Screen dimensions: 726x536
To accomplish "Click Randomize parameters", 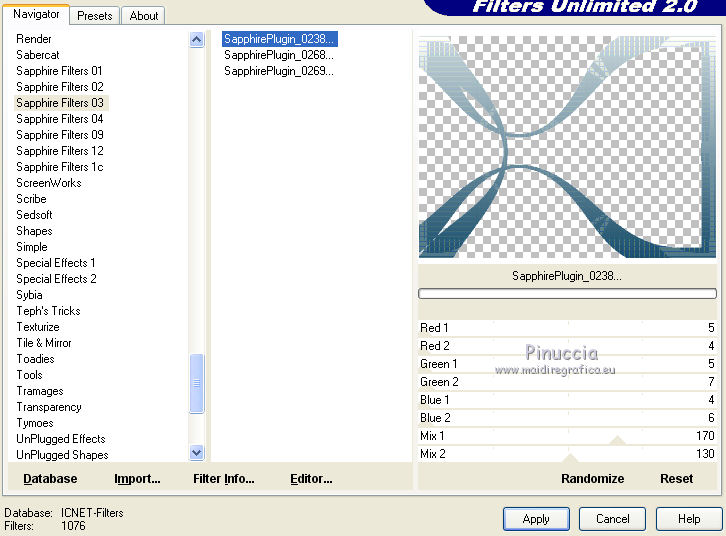I will point(592,479).
